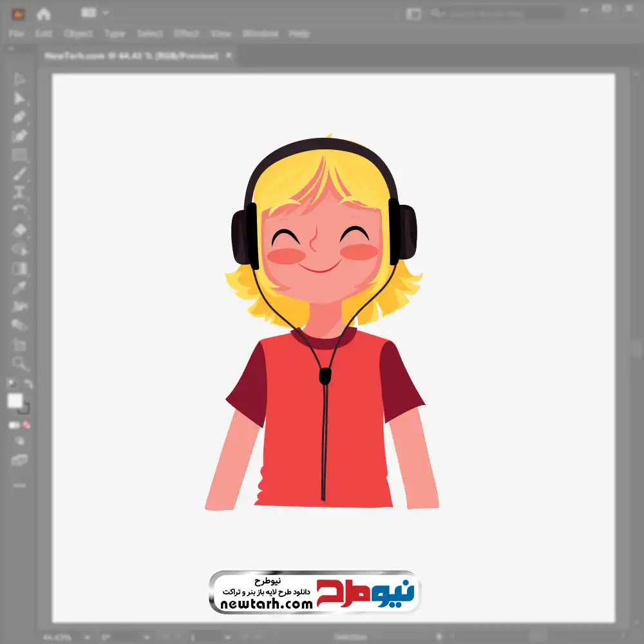The height and width of the screenshot is (644, 644).
Task: Close the NewTarh.com document tab
Action: [x=229, y=56]
